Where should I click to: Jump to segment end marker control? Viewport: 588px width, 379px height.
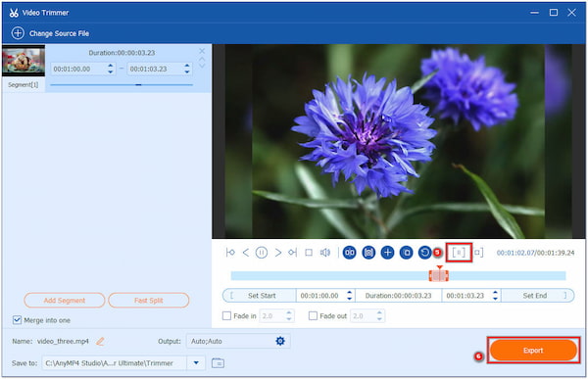coord(292,253)
